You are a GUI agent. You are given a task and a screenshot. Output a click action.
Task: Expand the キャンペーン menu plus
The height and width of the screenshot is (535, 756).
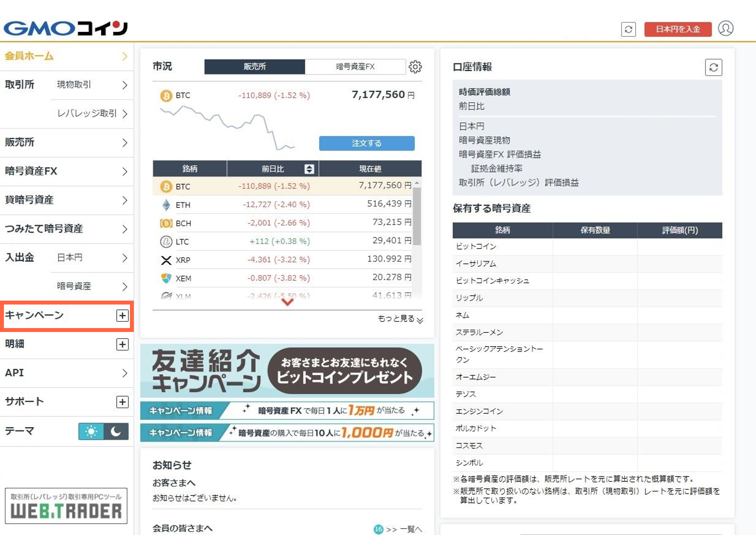coord(123,315)
